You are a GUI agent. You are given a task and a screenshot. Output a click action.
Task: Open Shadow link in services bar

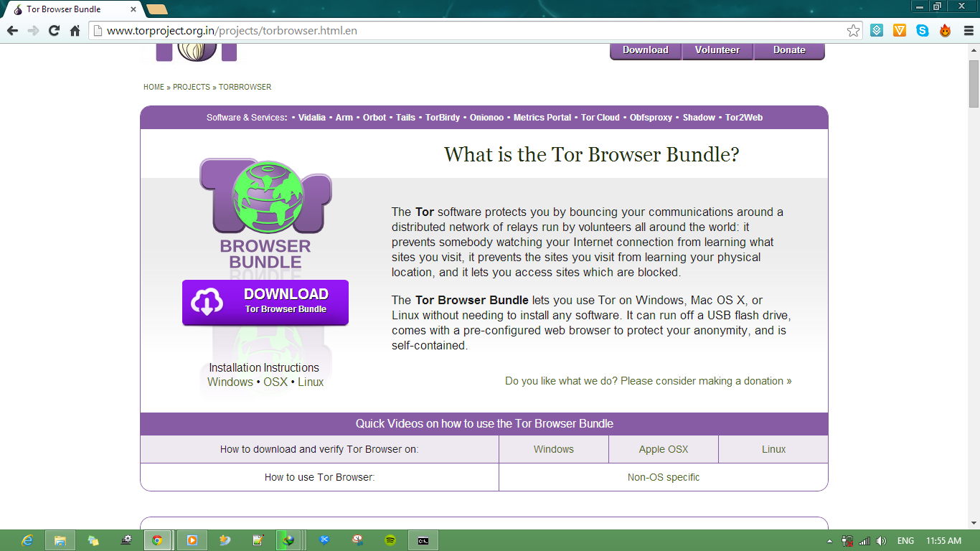click(x=699, y=118)
